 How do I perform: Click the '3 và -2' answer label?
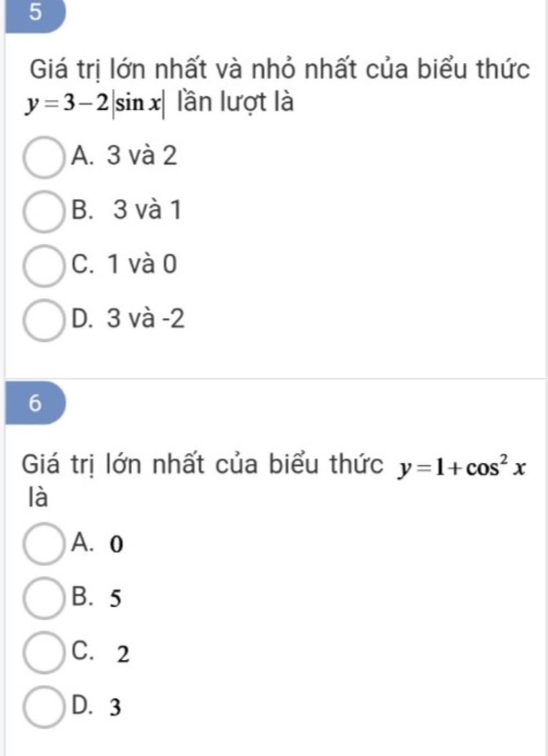pos(146,319)
